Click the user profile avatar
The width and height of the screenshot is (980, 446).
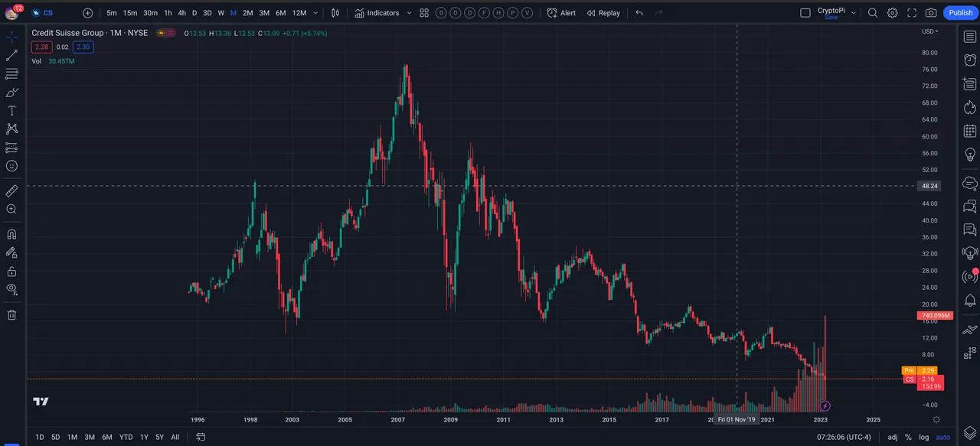click(12, 13)
